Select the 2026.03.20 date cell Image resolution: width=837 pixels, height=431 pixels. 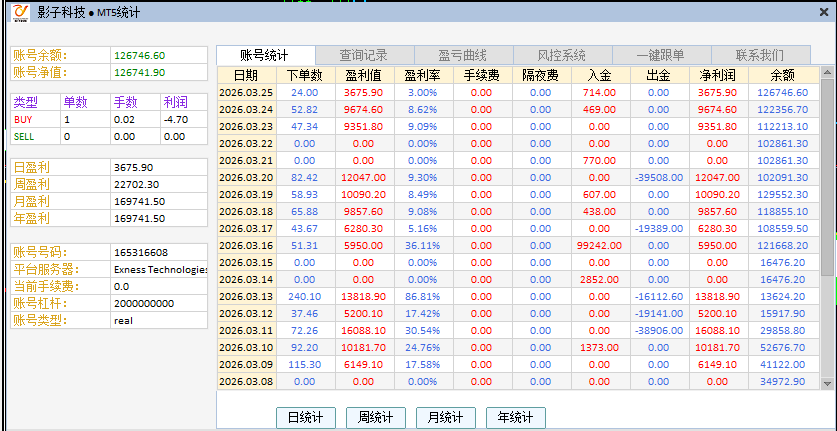pos(247,177)
